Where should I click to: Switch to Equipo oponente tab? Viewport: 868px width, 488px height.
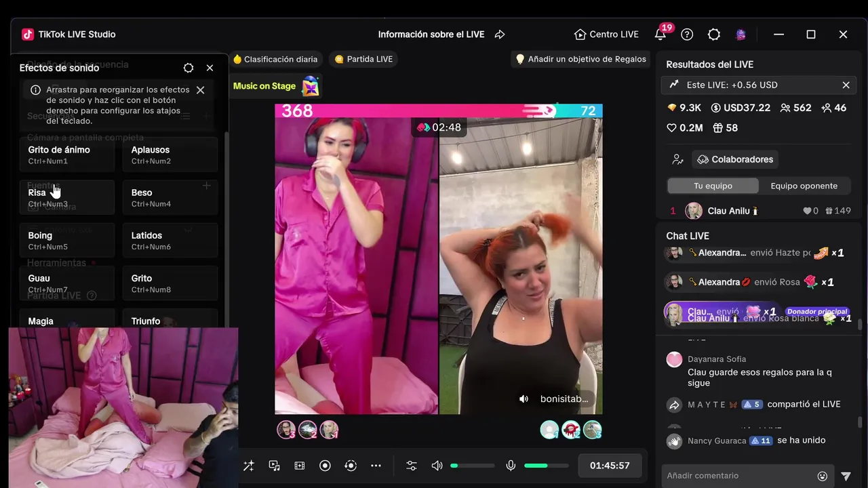tap(804, 186)
